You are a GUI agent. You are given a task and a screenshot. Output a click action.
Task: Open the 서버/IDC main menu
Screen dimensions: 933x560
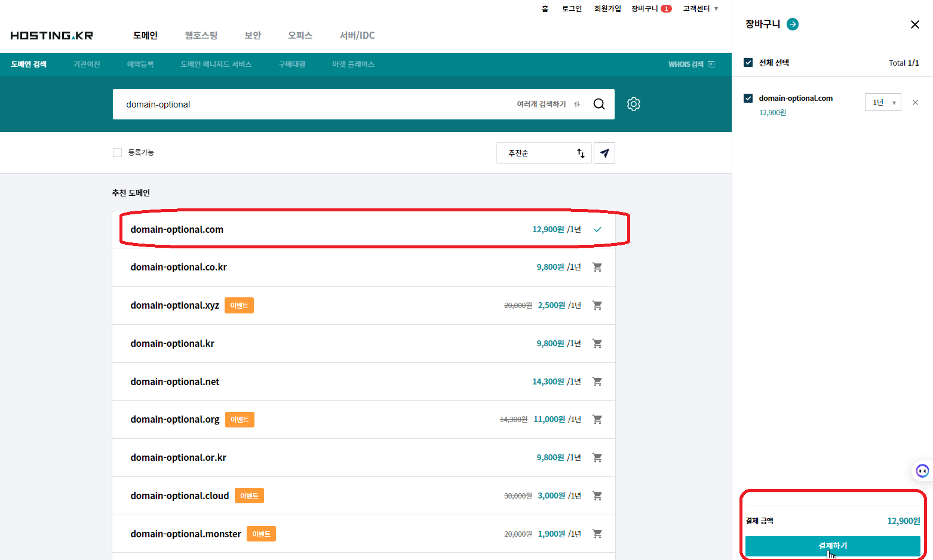click(x=357, y=35)
